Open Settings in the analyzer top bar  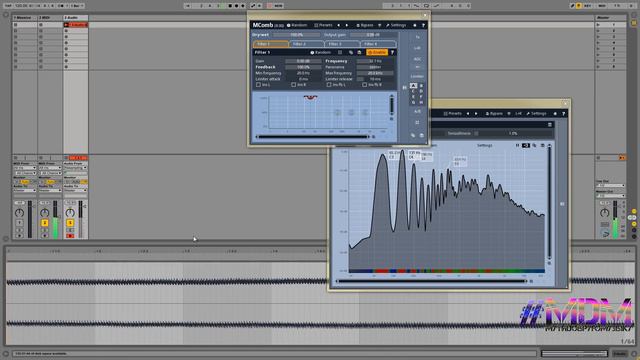(x=536, y=113)
